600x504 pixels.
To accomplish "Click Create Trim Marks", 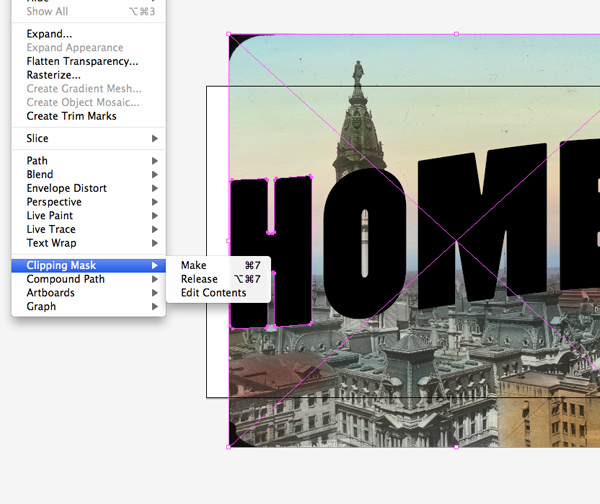I will pyautogui.click(x=88, y=116).
